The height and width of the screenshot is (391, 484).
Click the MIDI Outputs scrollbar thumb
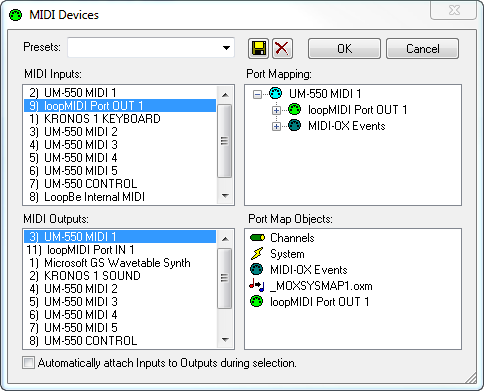point(225,278)
